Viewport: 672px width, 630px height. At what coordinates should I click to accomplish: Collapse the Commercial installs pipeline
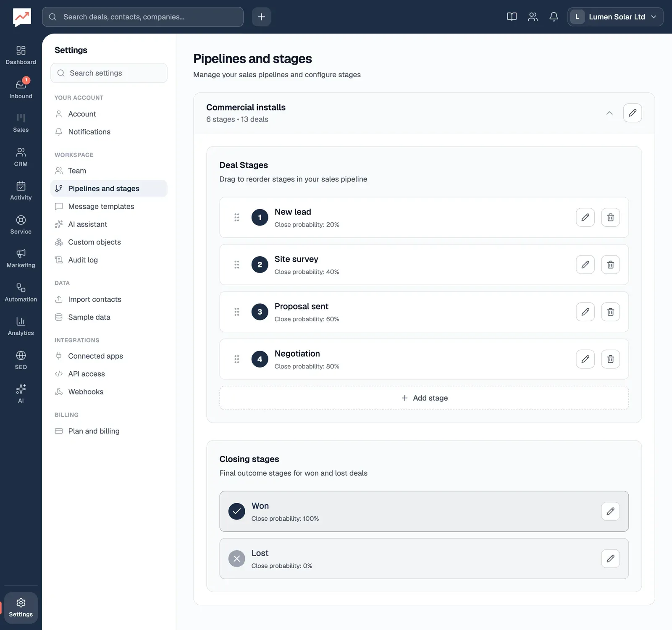click(x=609, y=113)
